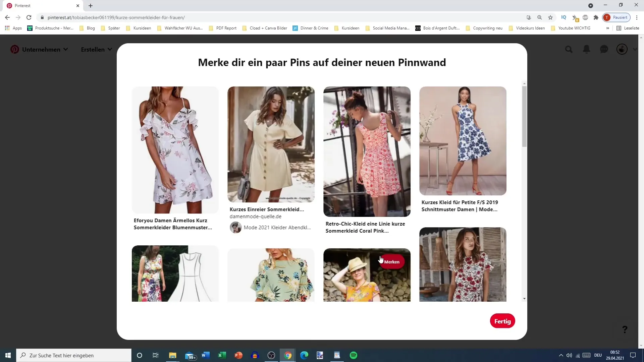Image resolution: width=644 pixels, height=362 pixels.
Task: Open the PDF Report bookmark folder
Action: point(223,28)
